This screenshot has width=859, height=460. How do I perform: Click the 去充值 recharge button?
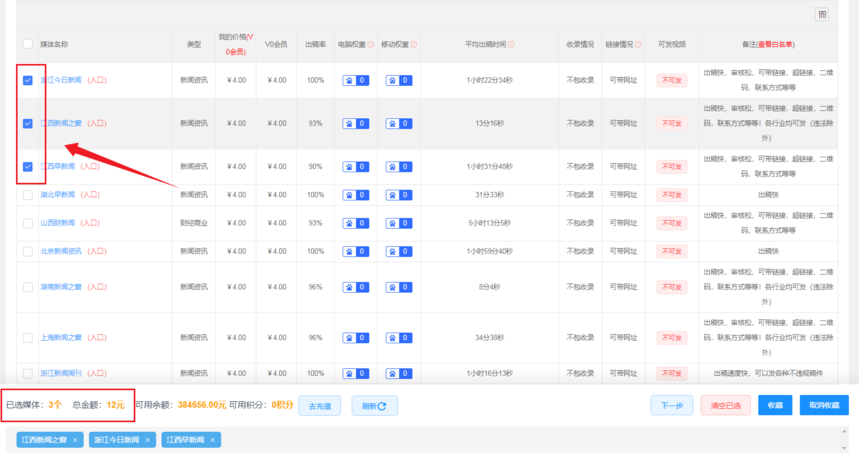click(319, 406)
